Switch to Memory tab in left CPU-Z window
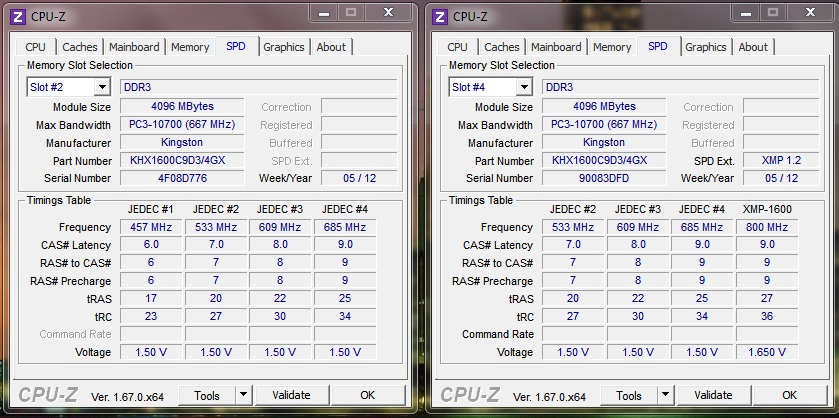 click(x=190, y=47)
